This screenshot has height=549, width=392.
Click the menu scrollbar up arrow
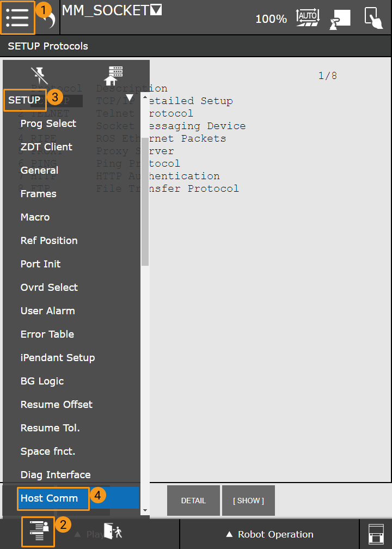click(x=145, y=97)
